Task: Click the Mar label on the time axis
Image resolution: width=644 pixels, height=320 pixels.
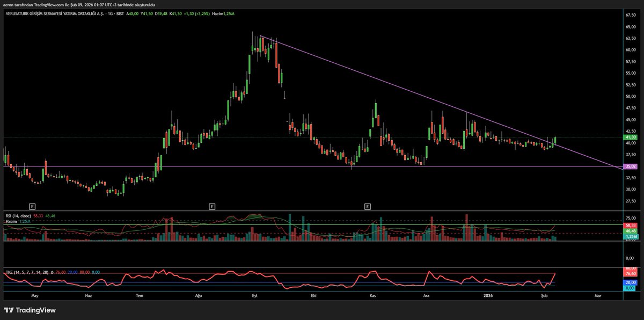Action: 597,295
